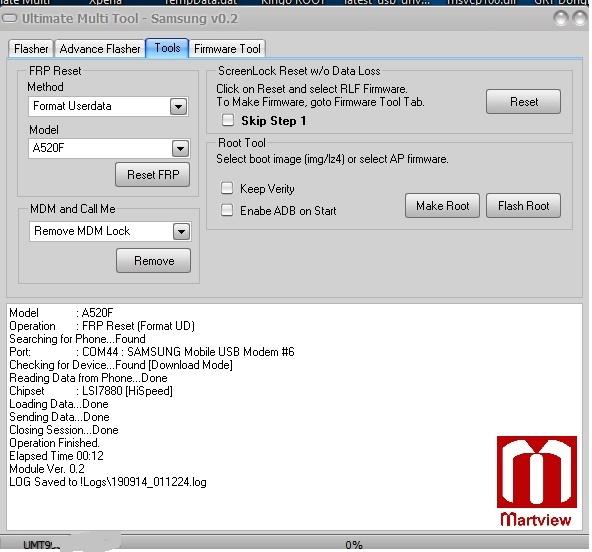The image size is (592, 552).
Task: Click the Xperia desktop item behind window
Action: (x=105, y=2)
